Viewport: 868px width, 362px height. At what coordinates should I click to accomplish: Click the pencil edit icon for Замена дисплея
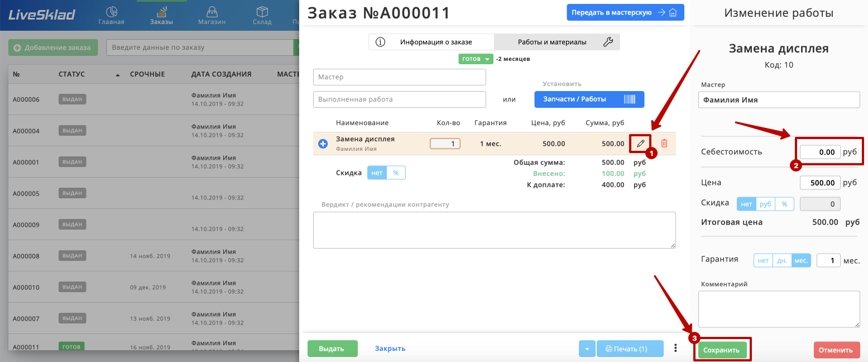640,144
